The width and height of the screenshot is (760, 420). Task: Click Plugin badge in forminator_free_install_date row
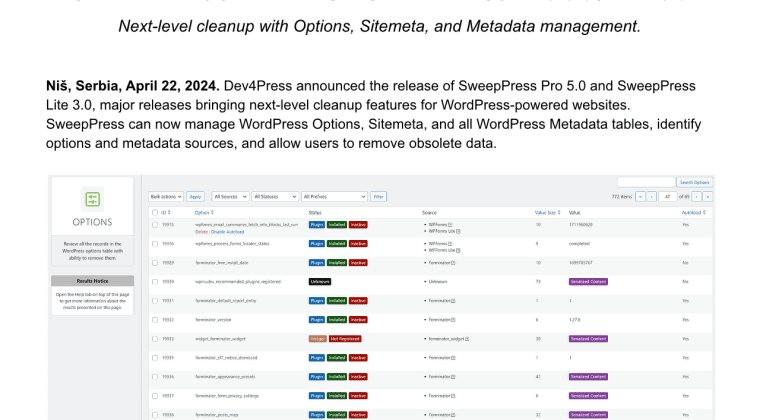click(317, 263)
